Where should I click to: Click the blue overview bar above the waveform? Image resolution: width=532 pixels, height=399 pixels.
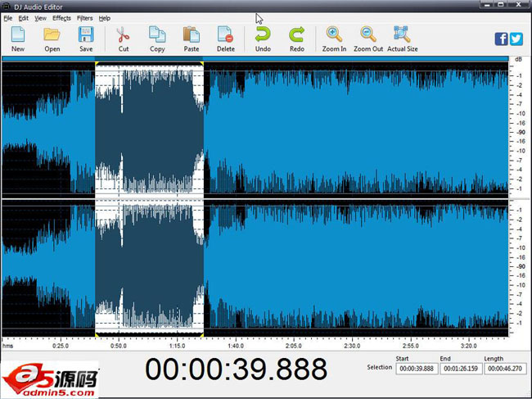255,59
